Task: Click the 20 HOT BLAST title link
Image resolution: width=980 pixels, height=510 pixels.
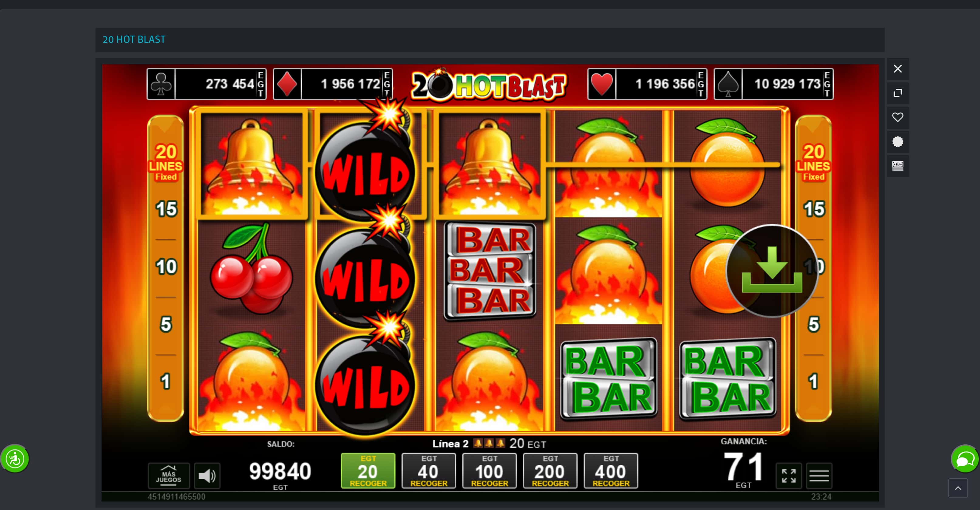Action: [x=134, y=39]
